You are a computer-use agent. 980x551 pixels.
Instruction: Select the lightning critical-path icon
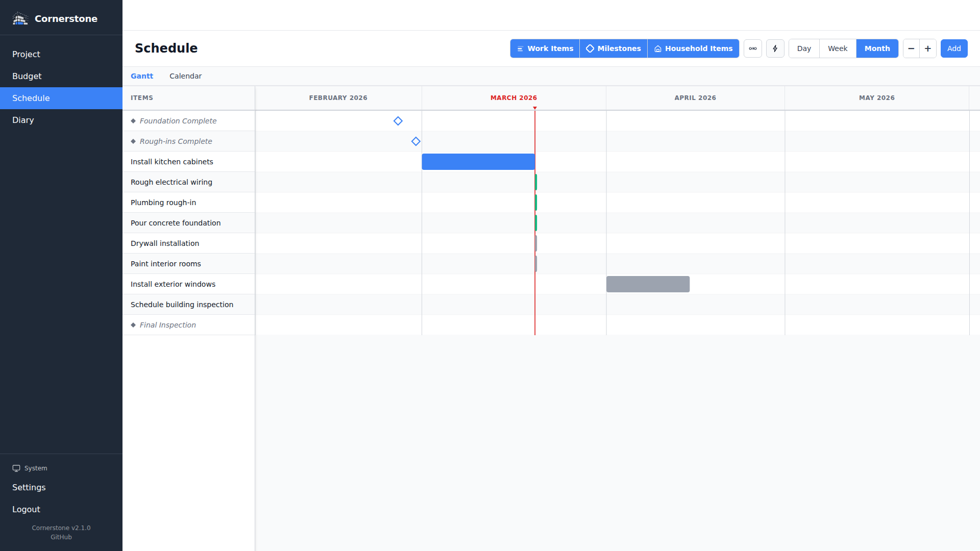[775, 48]
